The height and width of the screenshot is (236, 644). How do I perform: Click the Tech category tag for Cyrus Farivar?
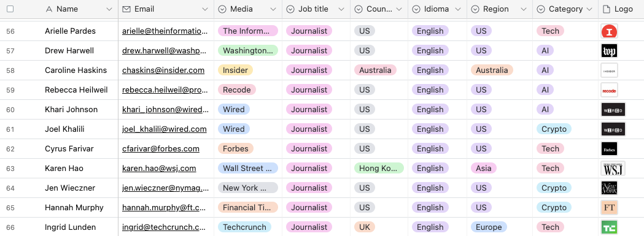(x=550, y=149)
